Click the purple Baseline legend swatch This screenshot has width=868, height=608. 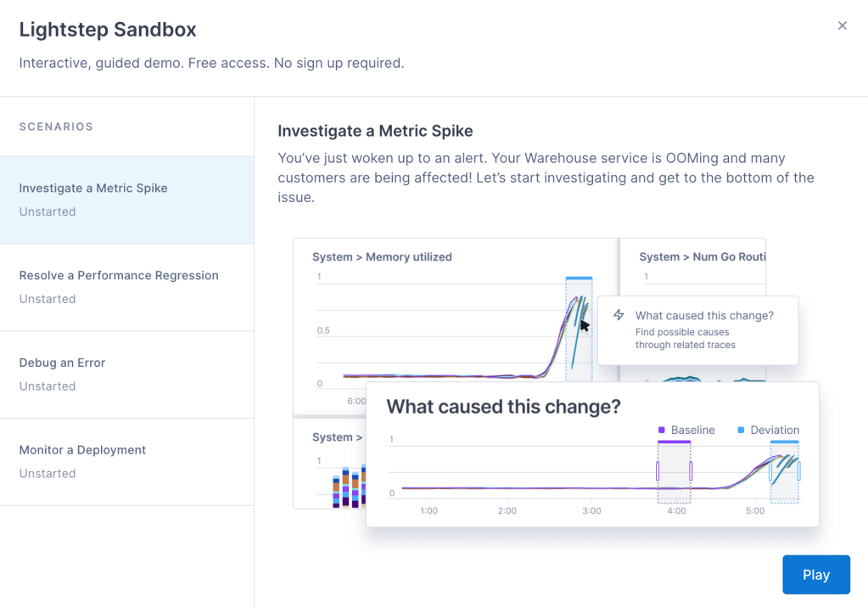[x=661, y=431]
